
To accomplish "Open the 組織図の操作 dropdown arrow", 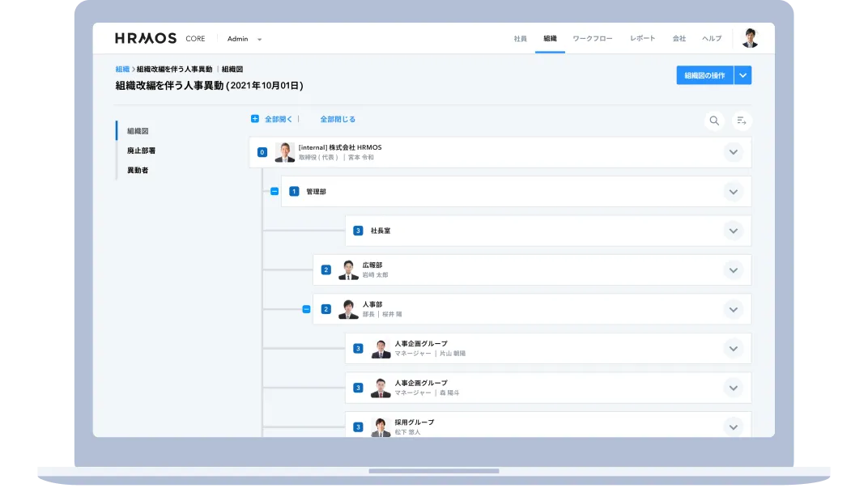I will tap(742, 74).
